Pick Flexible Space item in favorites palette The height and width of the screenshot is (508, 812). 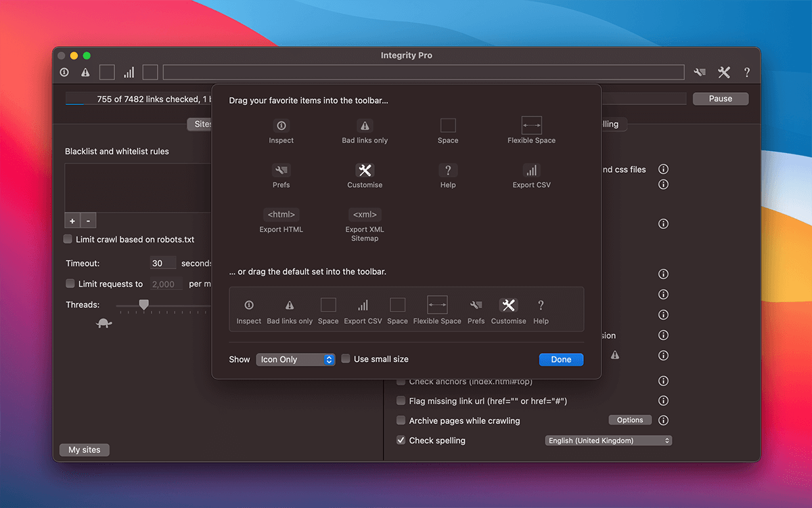[x=531, y=130]
